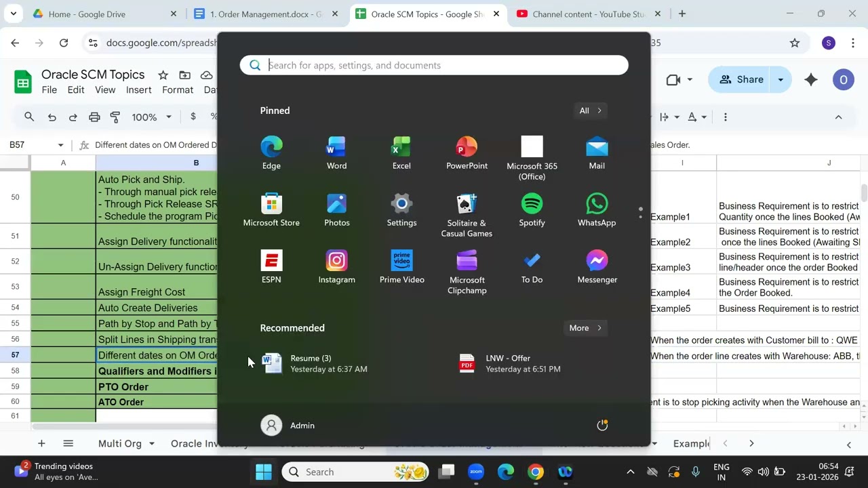Open the View menu in Sheets

tap(105, 90)
